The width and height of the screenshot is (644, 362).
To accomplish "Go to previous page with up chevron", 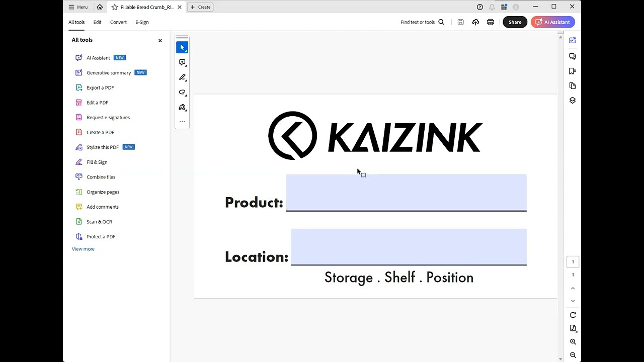I will click(x=573, y=288).
